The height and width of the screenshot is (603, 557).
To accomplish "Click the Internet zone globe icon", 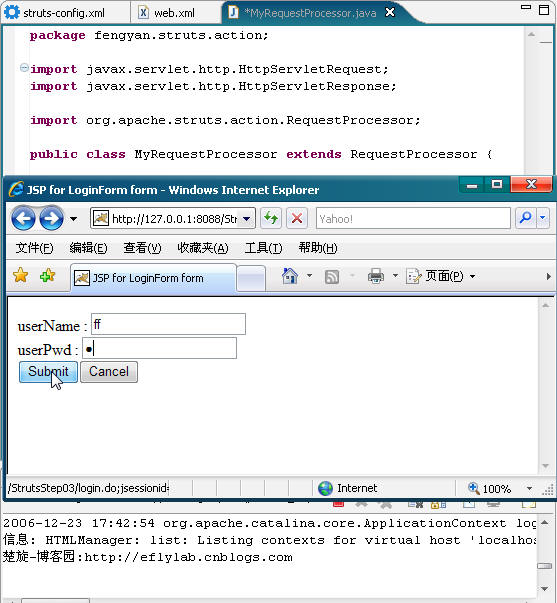I will [325, 488].
